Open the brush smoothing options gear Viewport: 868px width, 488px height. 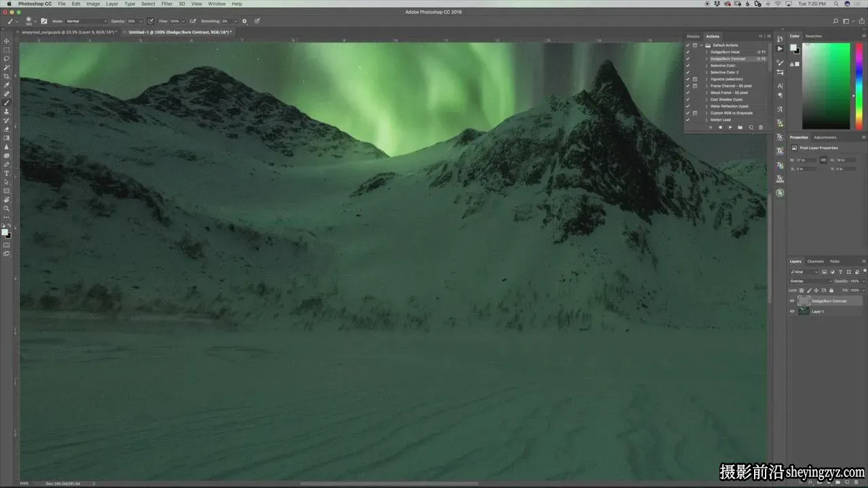[x=245, y=21]
